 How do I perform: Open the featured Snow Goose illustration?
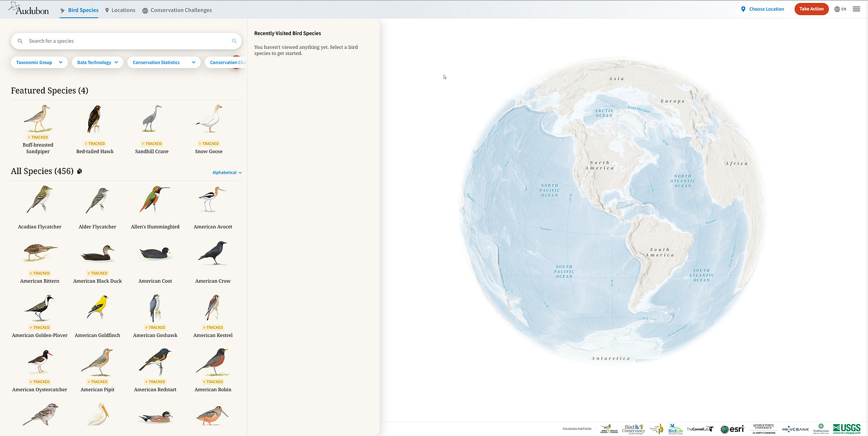point(209,119)
